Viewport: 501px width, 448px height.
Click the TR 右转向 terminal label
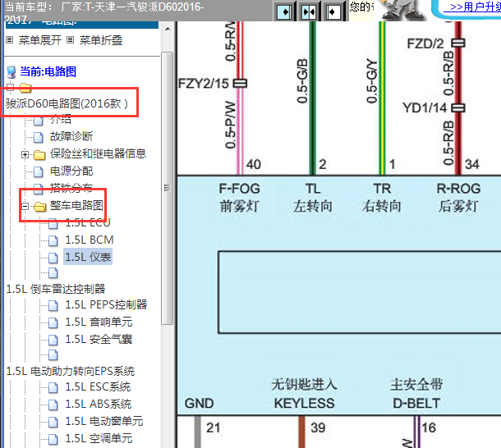coord(382,198)
